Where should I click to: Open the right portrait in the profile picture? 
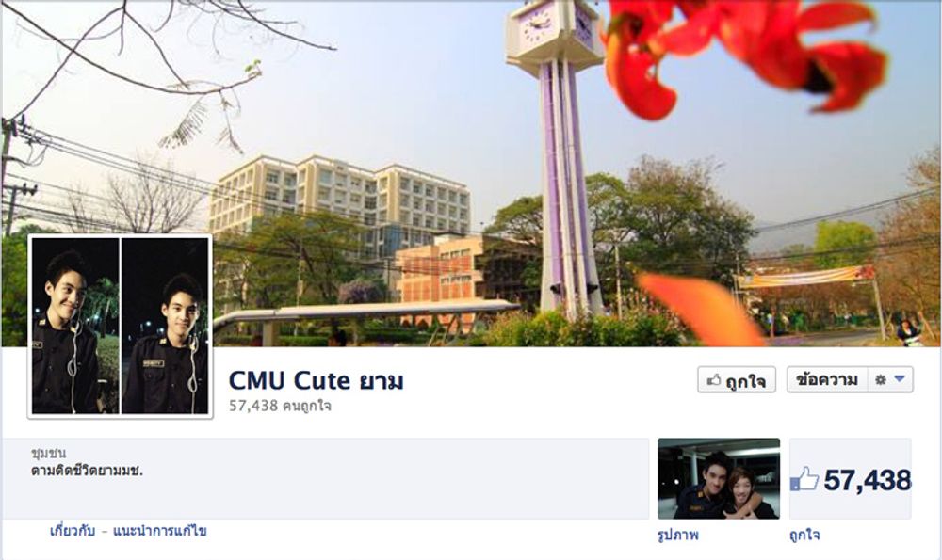pos(165,326)
